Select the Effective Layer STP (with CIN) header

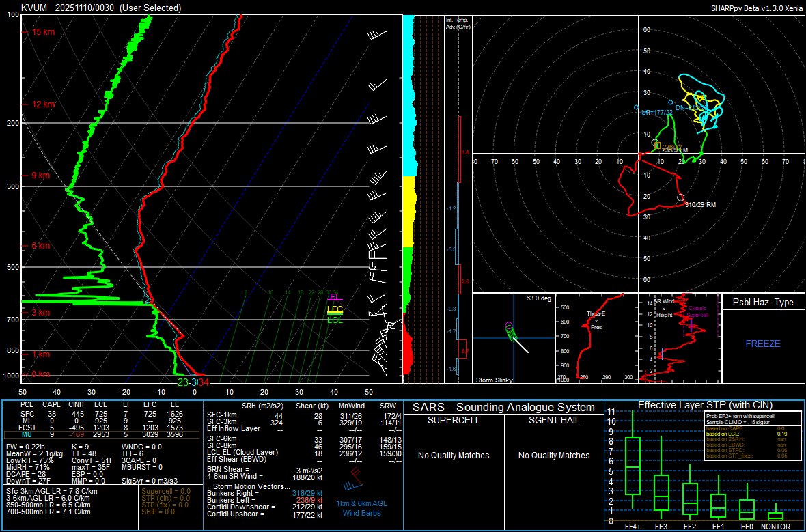click(705, 405)
